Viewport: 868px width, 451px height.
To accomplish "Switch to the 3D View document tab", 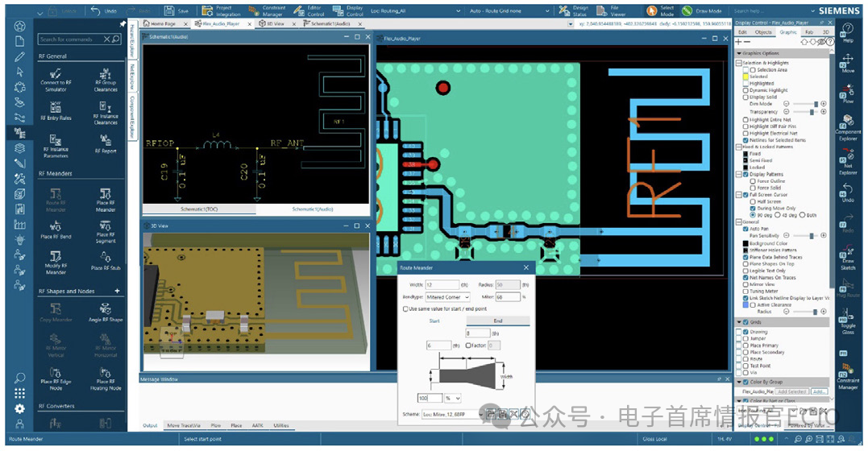I will click(x=275, y=24).
